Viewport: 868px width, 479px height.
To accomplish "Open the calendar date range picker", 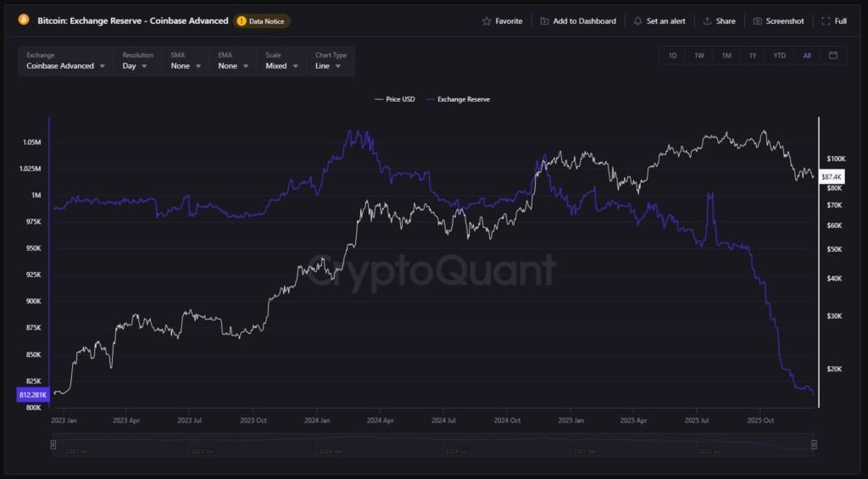I will click(x=832, y=55).
